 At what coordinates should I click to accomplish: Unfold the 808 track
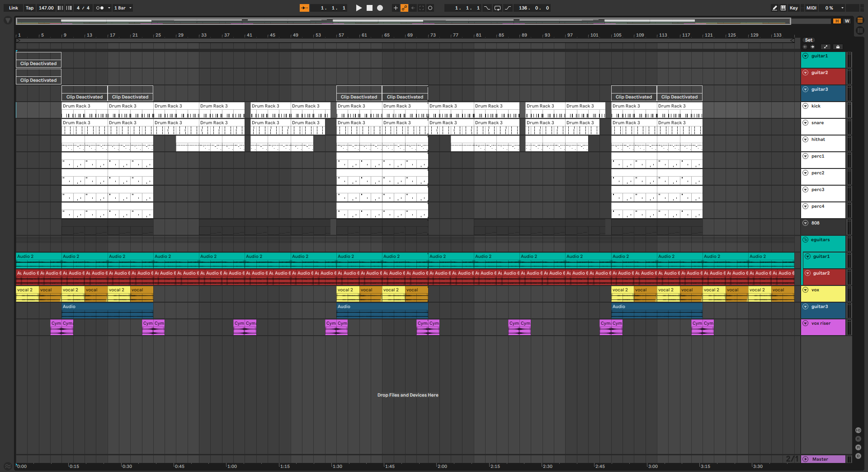coord(806,223)
